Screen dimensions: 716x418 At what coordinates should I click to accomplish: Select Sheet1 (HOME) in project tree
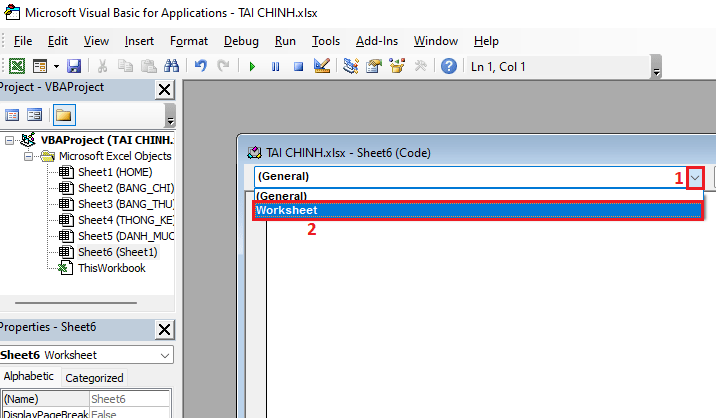(115, 172)
